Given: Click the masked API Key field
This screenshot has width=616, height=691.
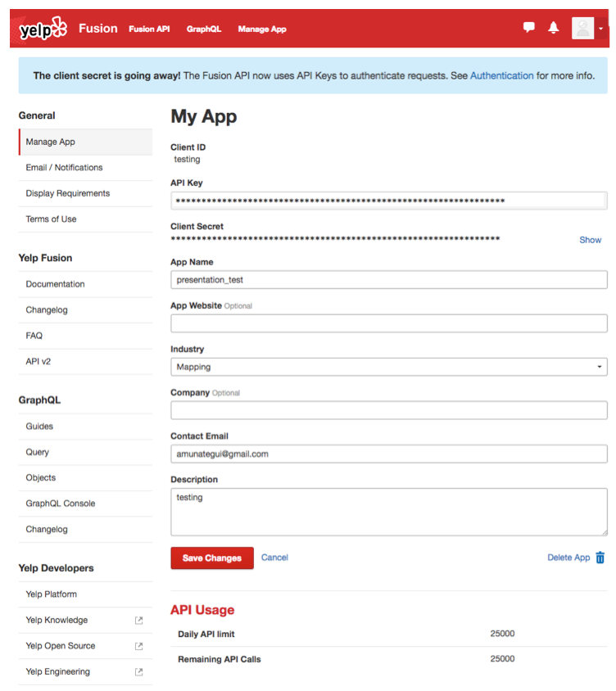Looking at the screenshot, I should [x=389, y=201].
